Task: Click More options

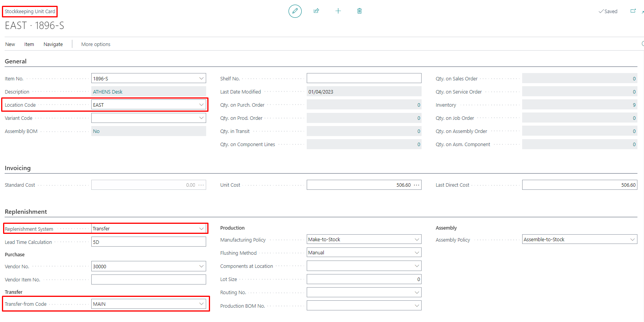Action: pos(96,44)
